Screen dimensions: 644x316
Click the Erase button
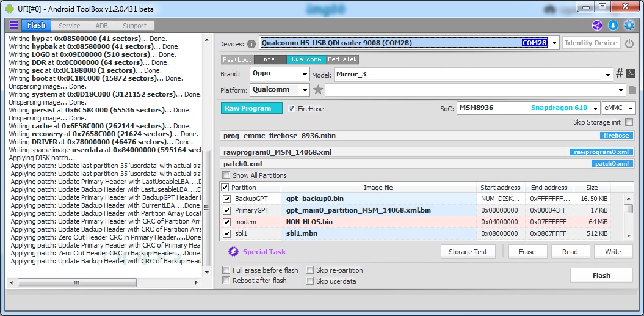[x=527, y=252]
